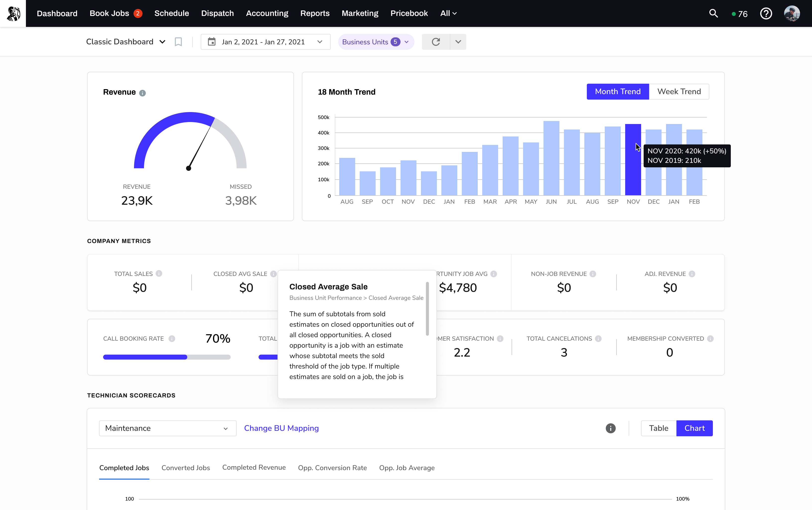Expand the Business Units filter
The image size is (812, 510).
pyautogui.click(x=376, y=42)
